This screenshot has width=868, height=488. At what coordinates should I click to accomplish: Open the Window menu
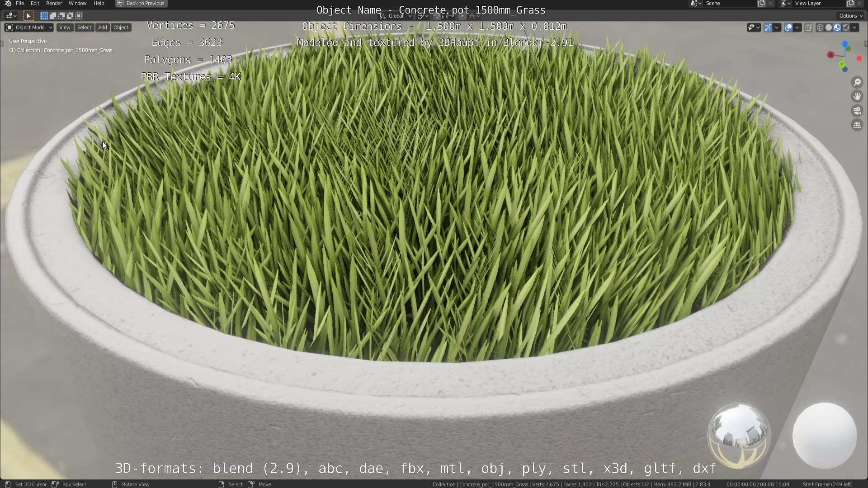click(x=77, y=3)
